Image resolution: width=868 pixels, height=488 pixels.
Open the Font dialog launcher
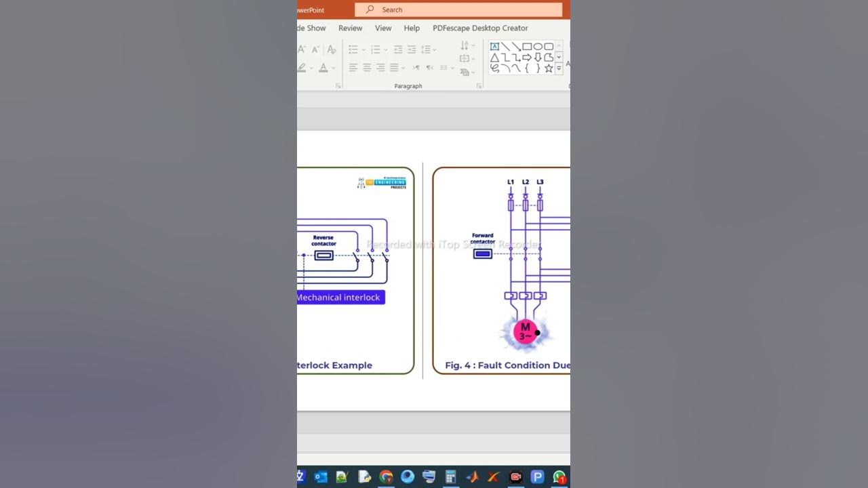[338, 86]
